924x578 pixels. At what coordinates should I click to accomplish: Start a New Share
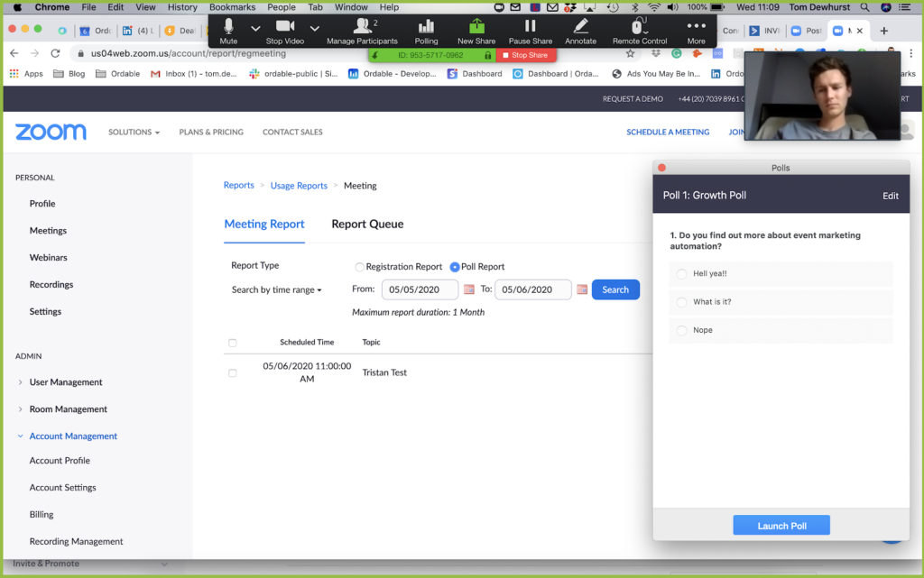(x=476, y=32)
